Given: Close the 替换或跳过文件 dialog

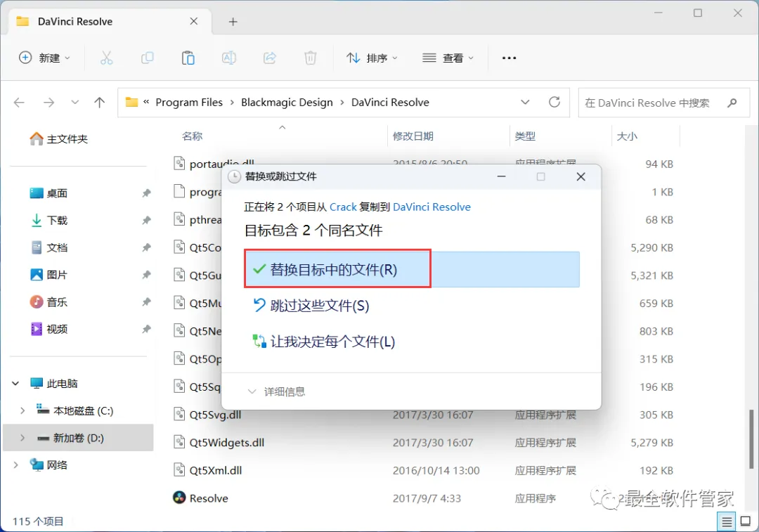Looking at the screenshot, I should point(581,176).
